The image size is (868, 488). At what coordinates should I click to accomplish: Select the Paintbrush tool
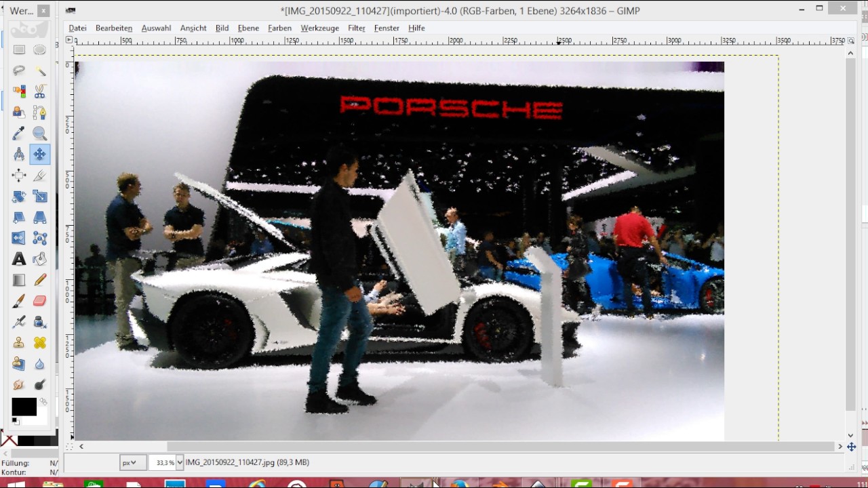coord(19,301)
